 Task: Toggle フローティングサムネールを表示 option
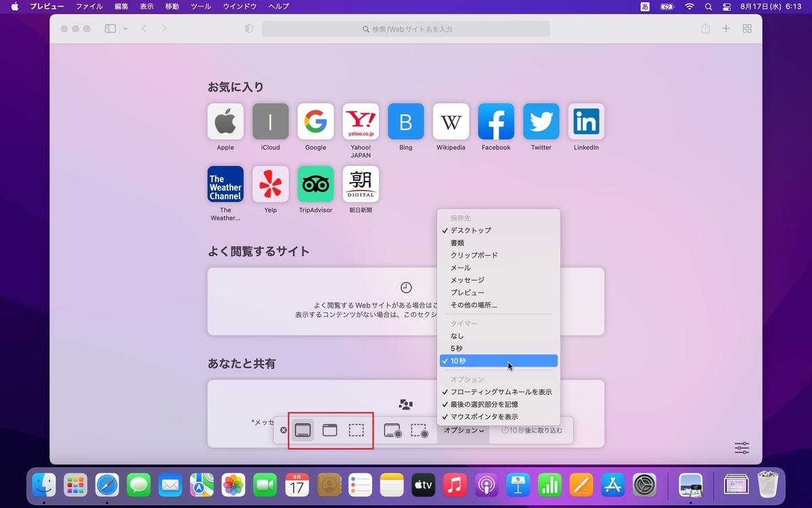click(499, 392)
